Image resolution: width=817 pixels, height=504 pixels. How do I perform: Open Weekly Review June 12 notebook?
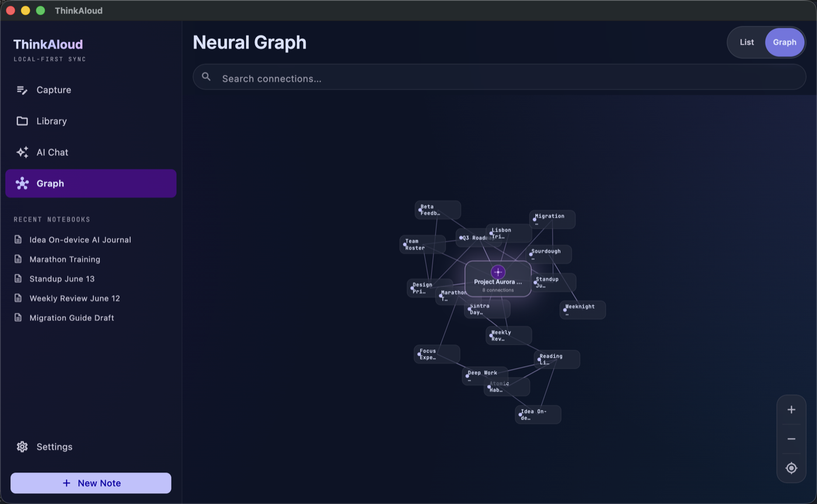pos(75,298)
